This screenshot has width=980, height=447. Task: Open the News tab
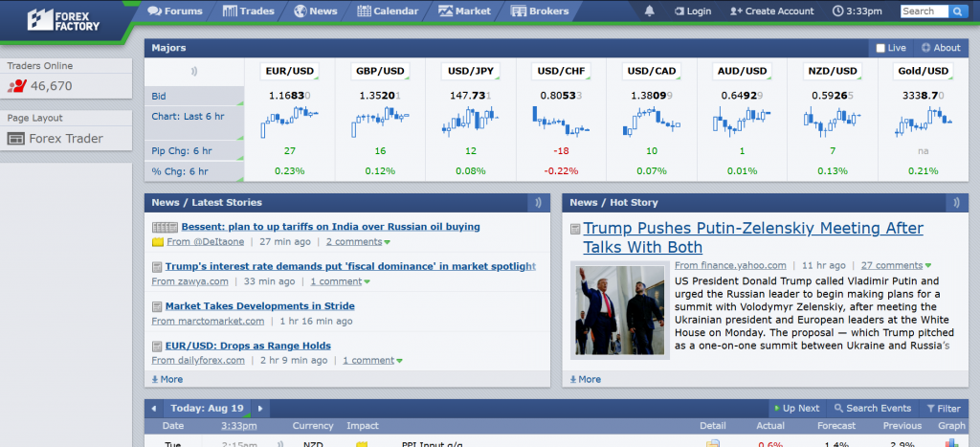pyautogui.click(x=316, y=11)
